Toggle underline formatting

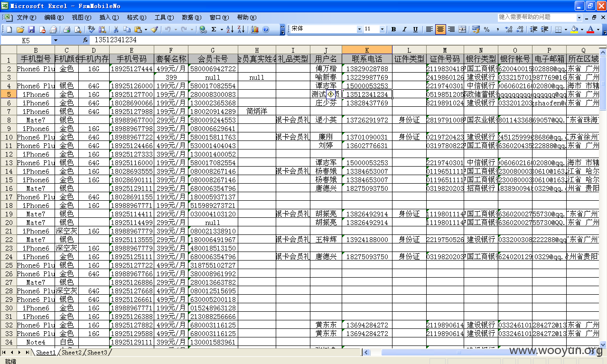click(x=415, y=29)
